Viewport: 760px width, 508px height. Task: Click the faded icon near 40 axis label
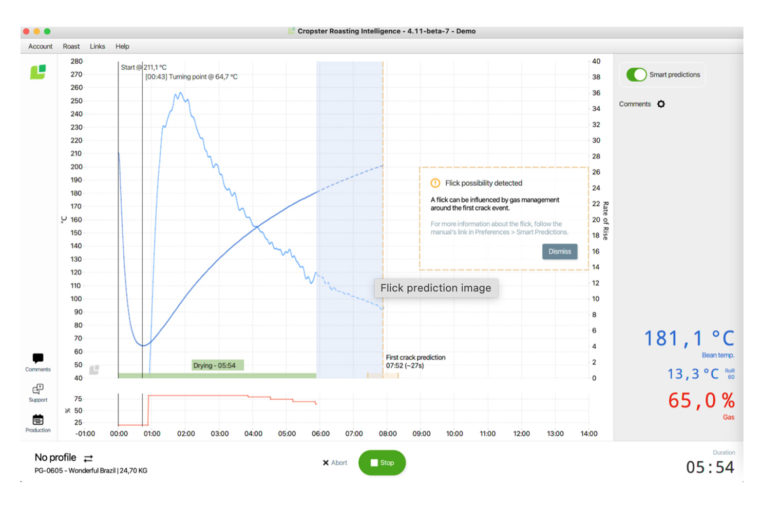94,370
